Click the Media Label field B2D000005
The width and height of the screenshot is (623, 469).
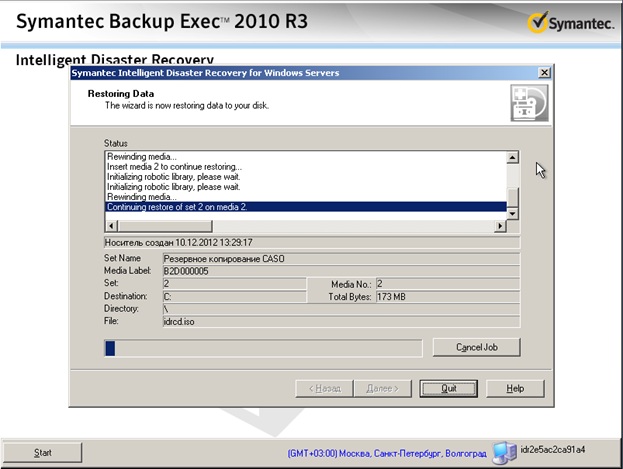341,271
